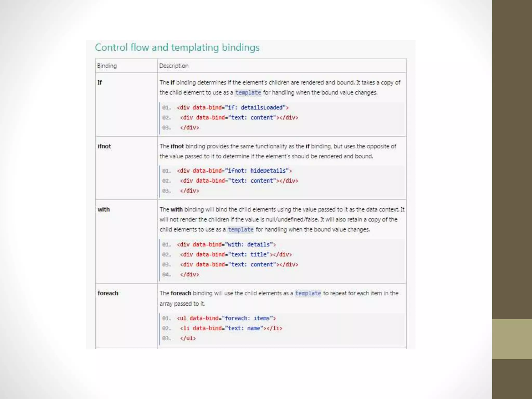This screenshot has width=532, height=399.
Task: Click the bold ifnot word in description text
Action: coord(177,146)
